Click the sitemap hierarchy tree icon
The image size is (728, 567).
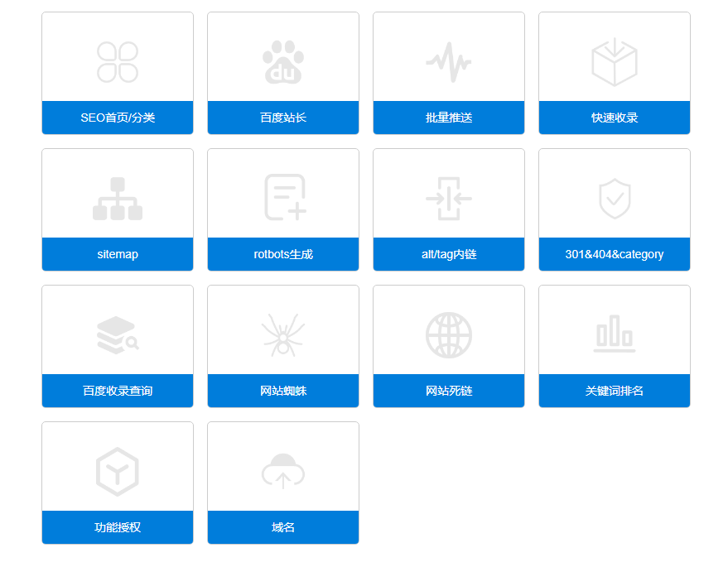point(118,199)
